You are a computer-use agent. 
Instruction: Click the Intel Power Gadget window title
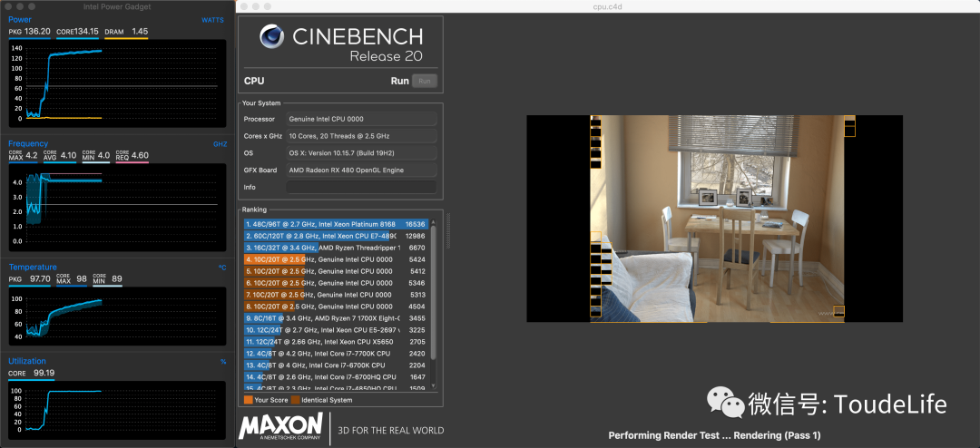click(x=117, y=6)
